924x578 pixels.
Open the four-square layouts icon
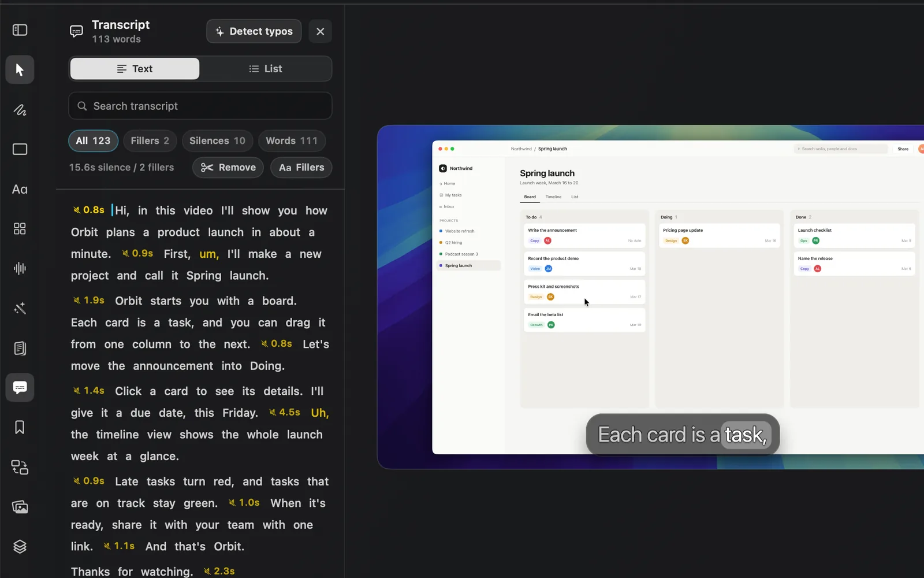(x=20, y=229)
